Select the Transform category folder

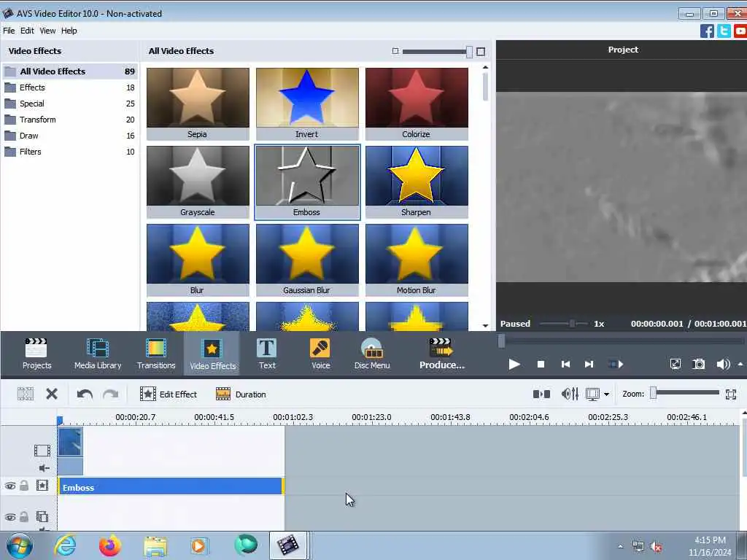70,120
